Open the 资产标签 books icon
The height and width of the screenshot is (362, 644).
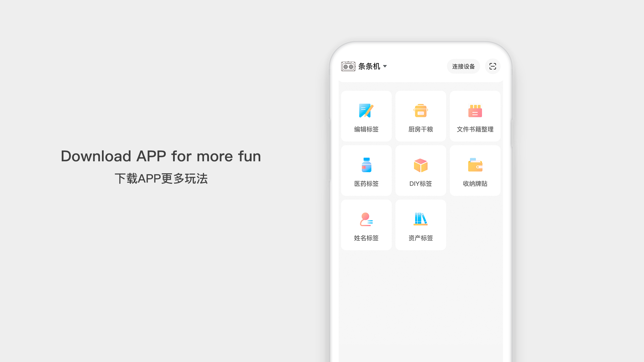(x=421, y=219)
